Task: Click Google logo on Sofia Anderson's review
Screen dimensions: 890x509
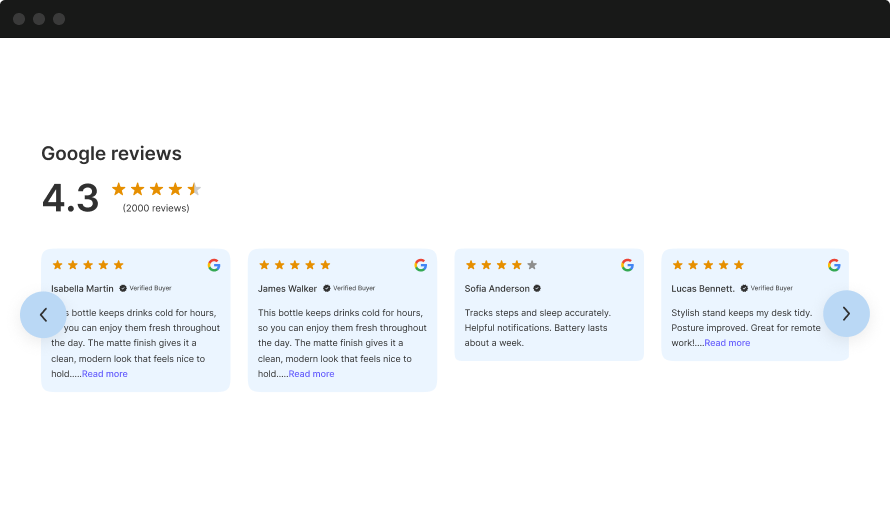Action: point(628,265)
